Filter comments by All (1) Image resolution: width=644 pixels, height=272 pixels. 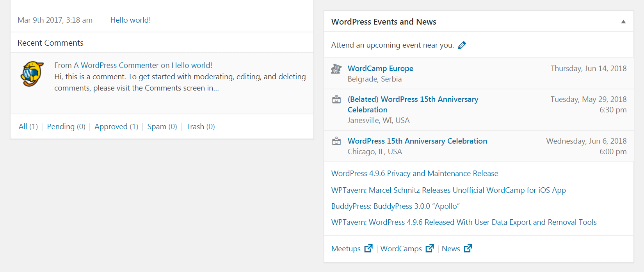point(28,126)
